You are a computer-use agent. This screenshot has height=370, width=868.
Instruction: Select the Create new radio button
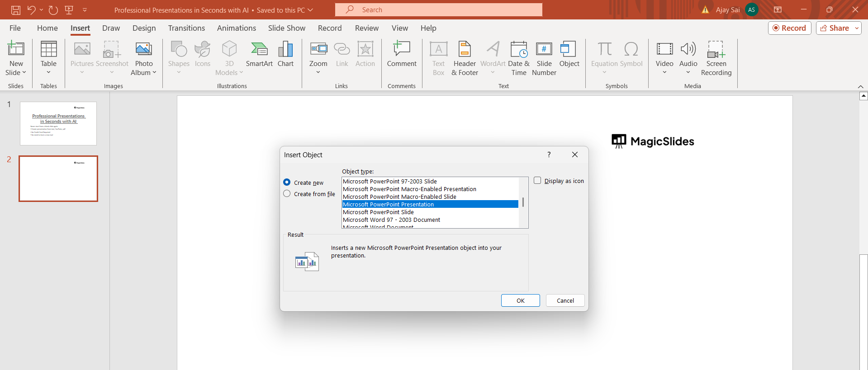tap(287, 182)
